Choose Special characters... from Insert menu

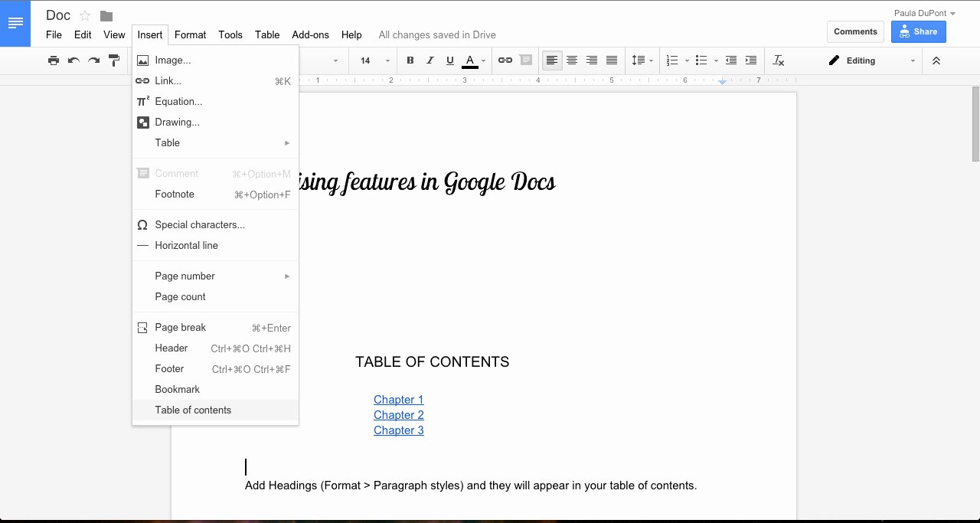(x=215, y=224)
